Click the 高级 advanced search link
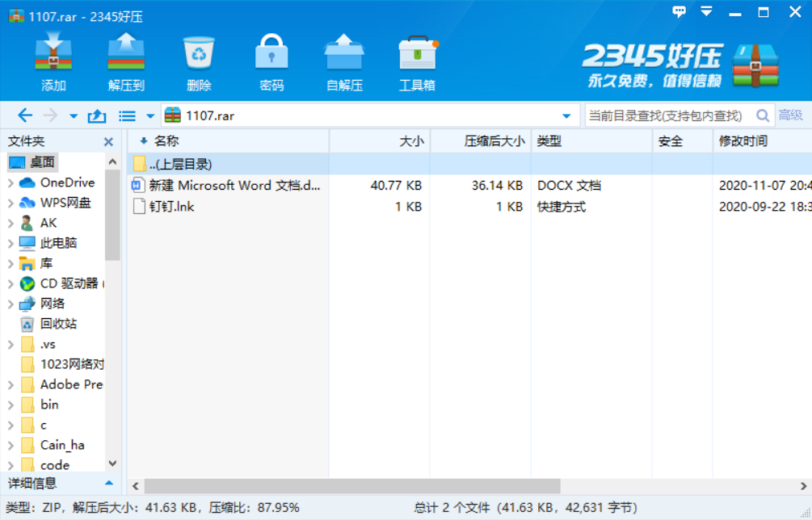The height and width of the screenshot is (520, 812). coord(790,115)
